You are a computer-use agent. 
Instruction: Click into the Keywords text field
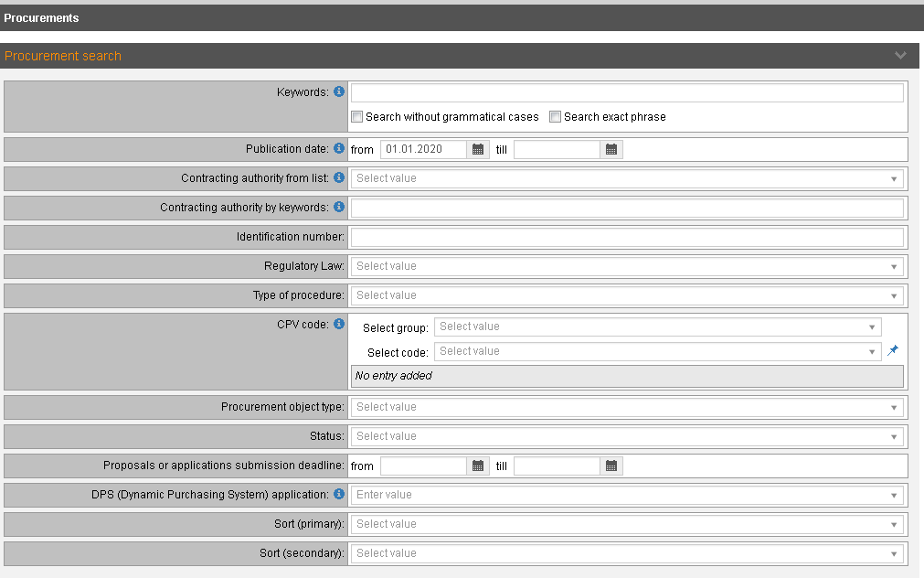click(x=627, y=93)
